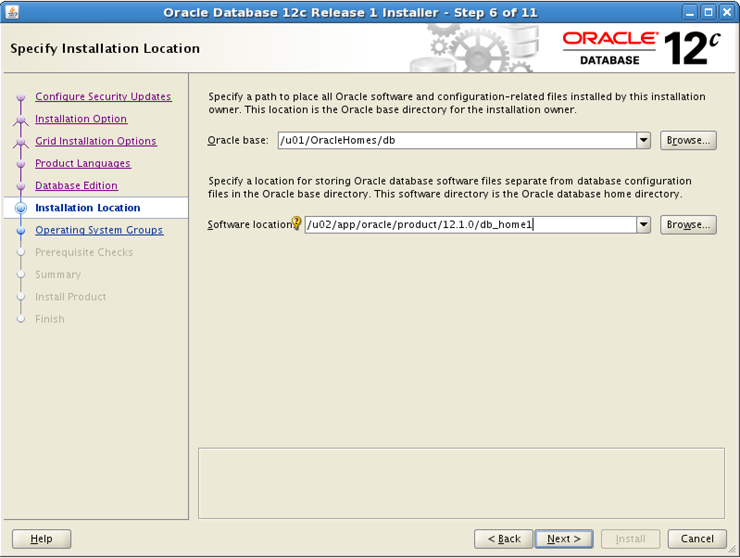Go to Grid Installation Options step

pos(96,141)
